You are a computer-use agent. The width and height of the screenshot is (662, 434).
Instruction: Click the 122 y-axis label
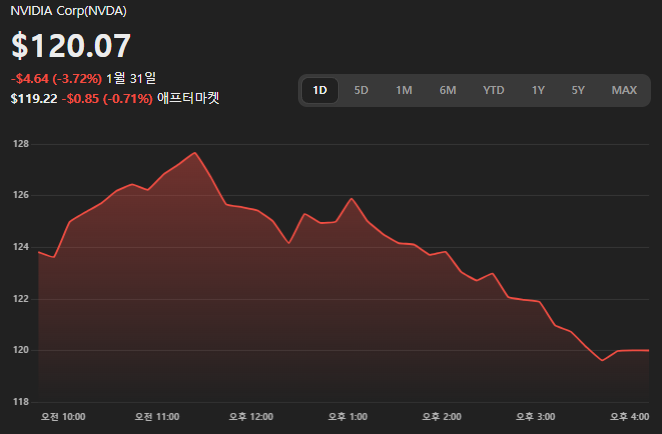point(21,299)
